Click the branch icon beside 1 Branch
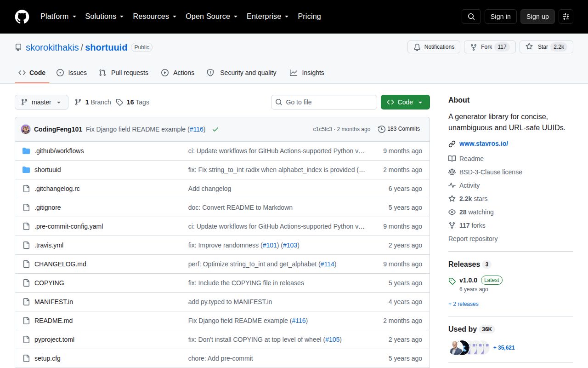Viewport: 588px width, 368px height. tap(78, 102)
